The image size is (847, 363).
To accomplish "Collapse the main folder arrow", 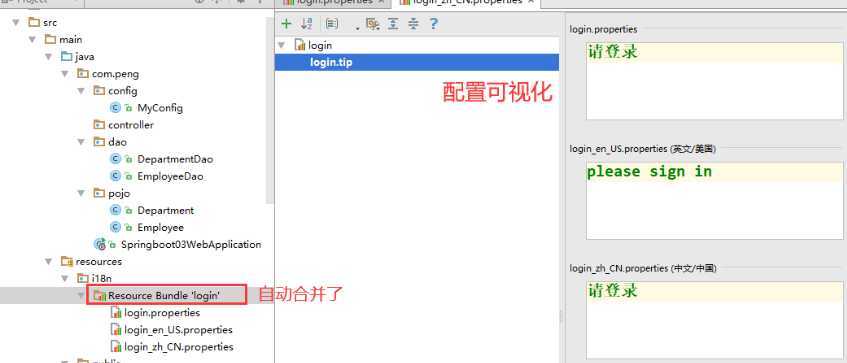I will (32, 39).
